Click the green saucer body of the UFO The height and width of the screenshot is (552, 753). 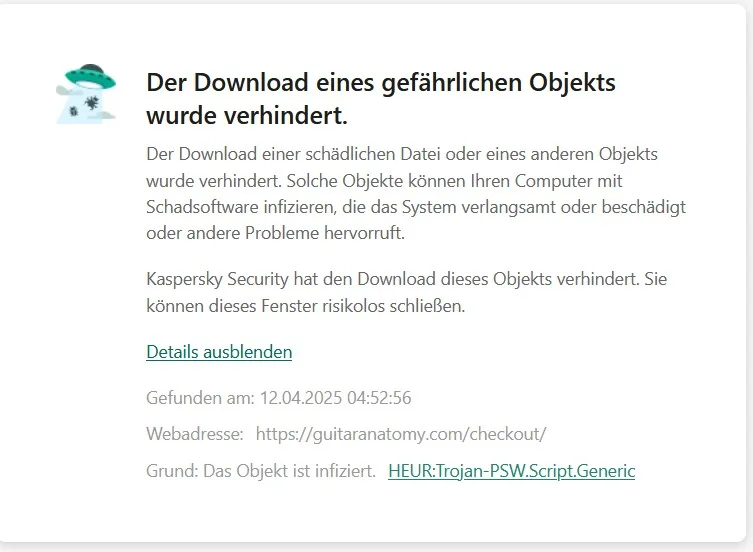point(90,78)
